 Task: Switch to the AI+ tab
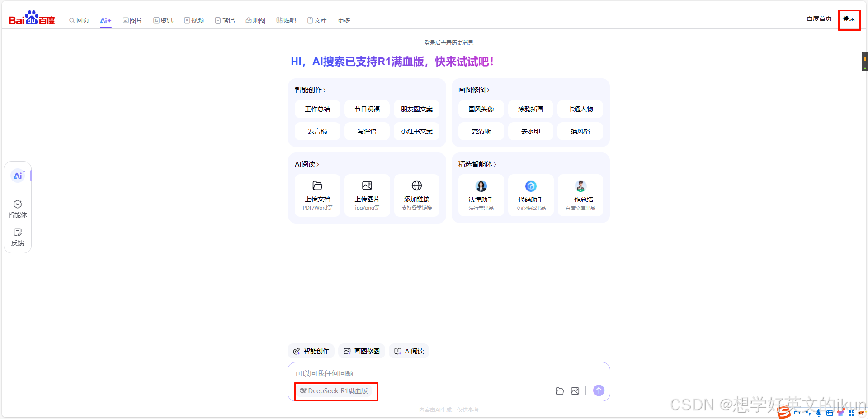coord(106,20)
